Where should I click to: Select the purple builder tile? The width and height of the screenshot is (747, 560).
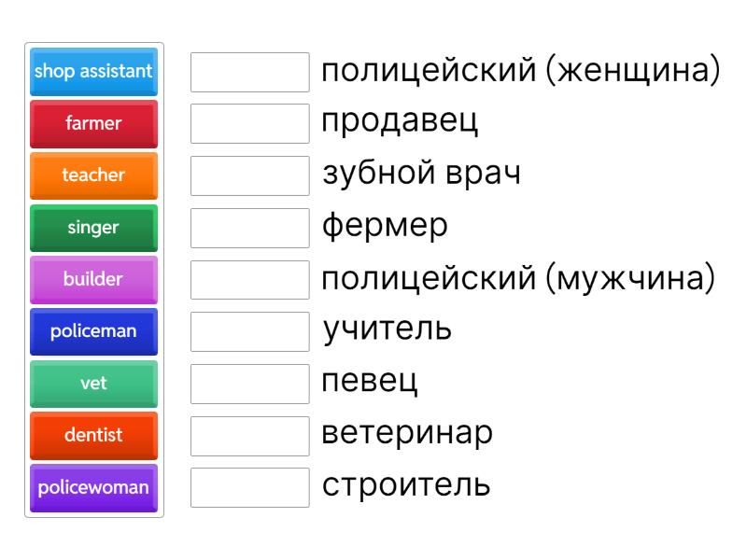click(x=93, y=279)
